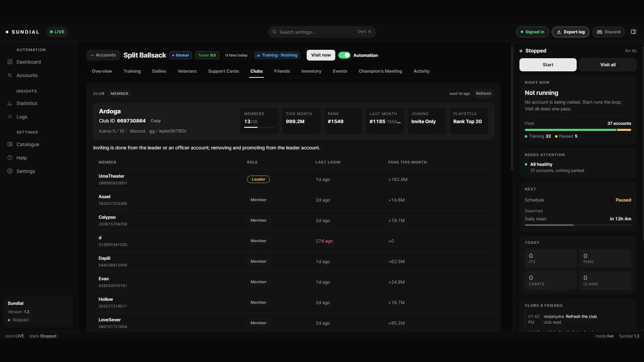644x362 pixels.
Task: Click the Accounts people icon in sidebar
Action: (10, 75)
